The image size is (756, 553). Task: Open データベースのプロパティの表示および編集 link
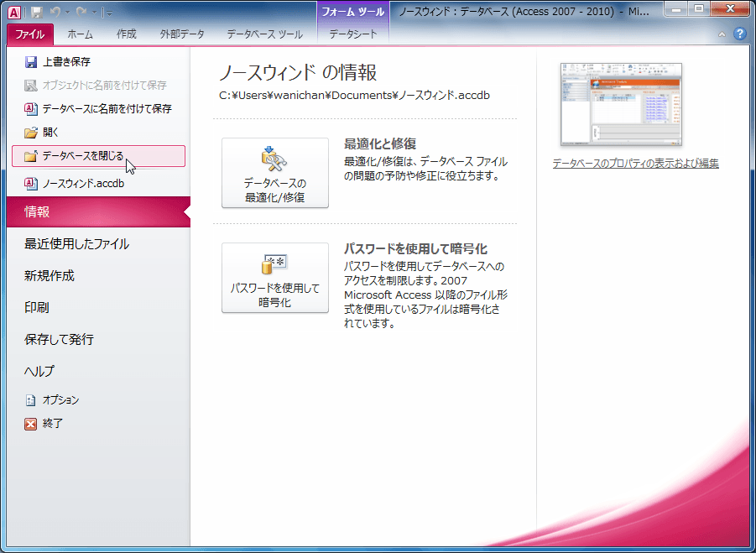[635, 164]
